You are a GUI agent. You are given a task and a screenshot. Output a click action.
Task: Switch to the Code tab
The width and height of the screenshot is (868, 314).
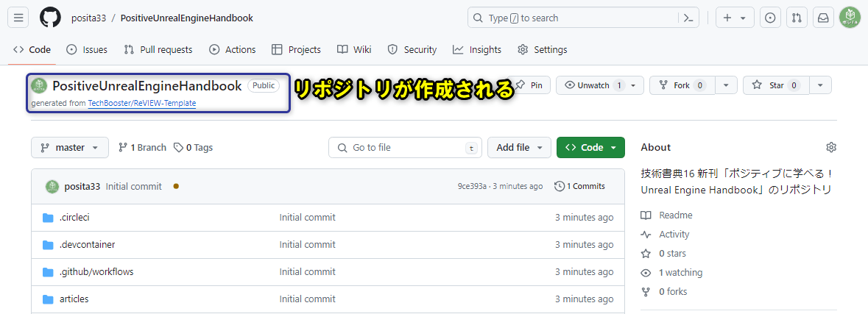click(x=32, y=50)
